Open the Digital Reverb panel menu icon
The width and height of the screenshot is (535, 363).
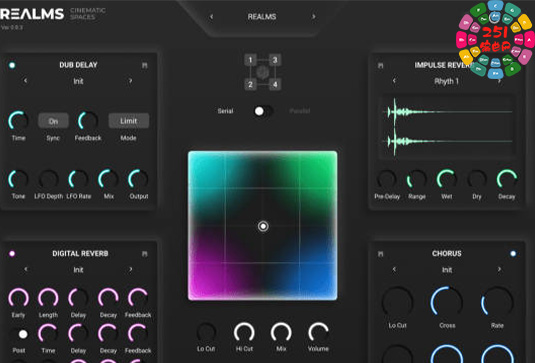[145, 254]
